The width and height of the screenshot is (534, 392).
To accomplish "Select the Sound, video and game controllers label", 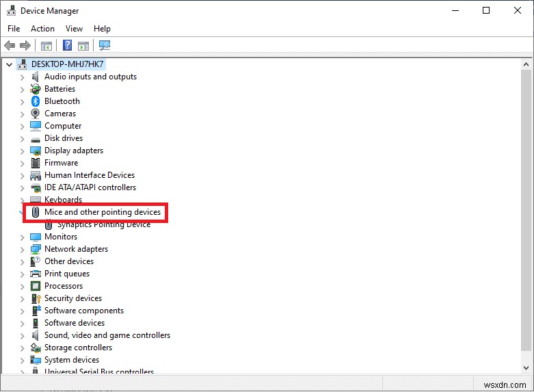I will pyautogui.click(x=107, y=335).
